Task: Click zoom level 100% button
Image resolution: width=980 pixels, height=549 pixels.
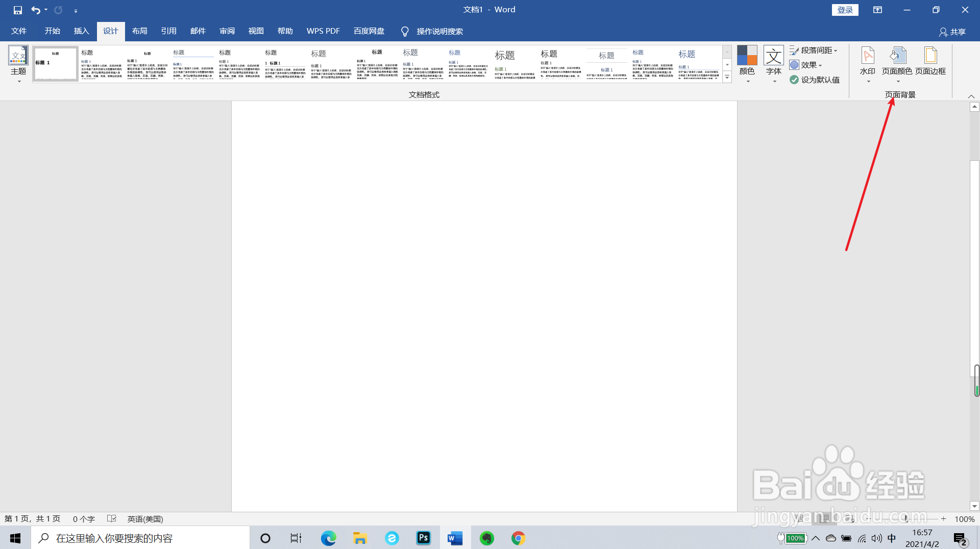Action: point(964,519)
